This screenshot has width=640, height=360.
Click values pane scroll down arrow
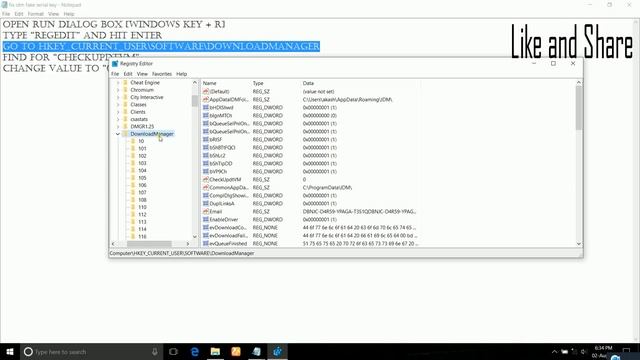pos(579,244)
